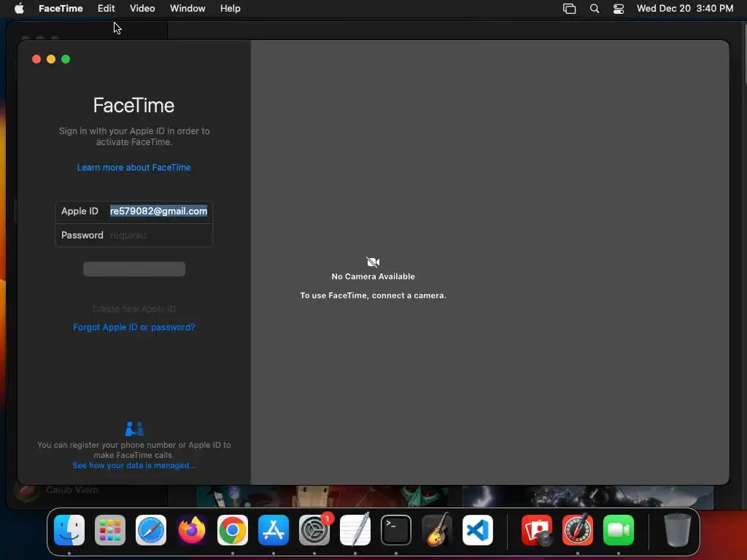Click Create new Apple ID link
The width and height of the screenshot is (747, 560).
pyautogui.click(x=134, y=309)
